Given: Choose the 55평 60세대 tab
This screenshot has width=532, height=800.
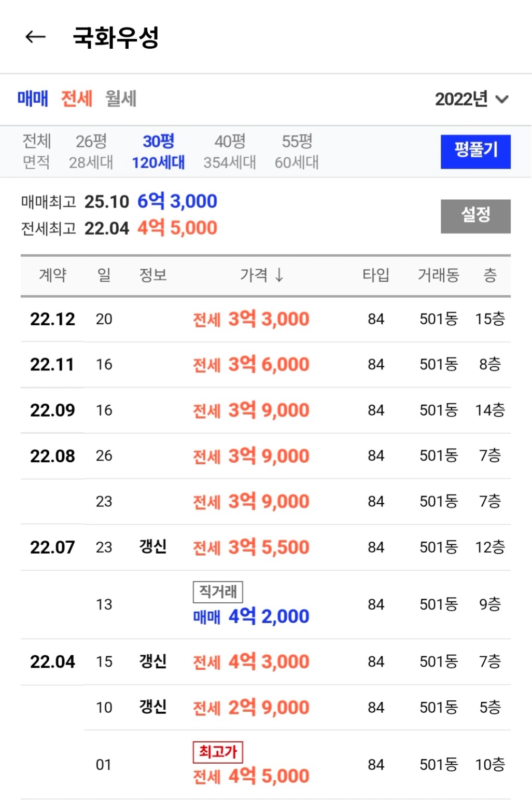Looking at the screenshot, I should pyautogui.click(x=297, y=151).
